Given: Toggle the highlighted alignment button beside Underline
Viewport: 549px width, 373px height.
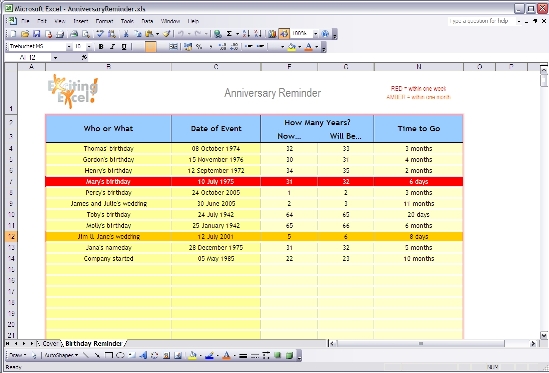Looking at the screenshot, I should tap(151, 47).
